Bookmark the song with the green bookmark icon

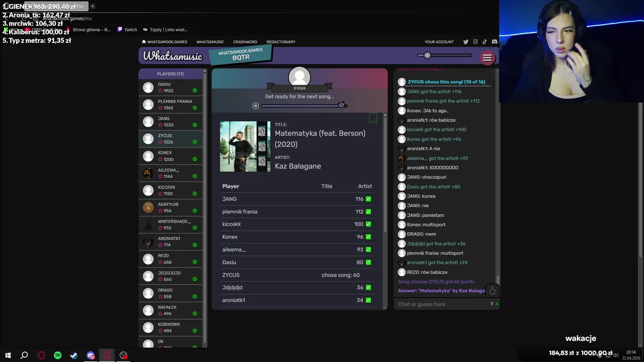[373, 118]
